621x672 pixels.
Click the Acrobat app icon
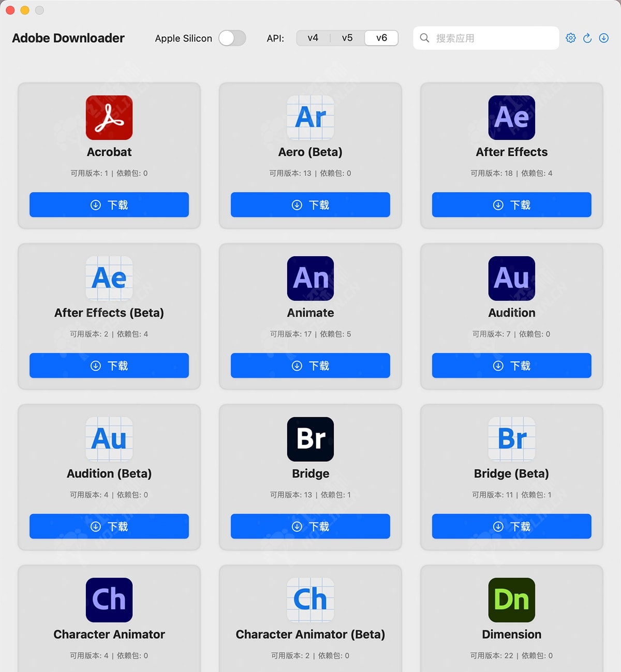[x=109, y=118]
